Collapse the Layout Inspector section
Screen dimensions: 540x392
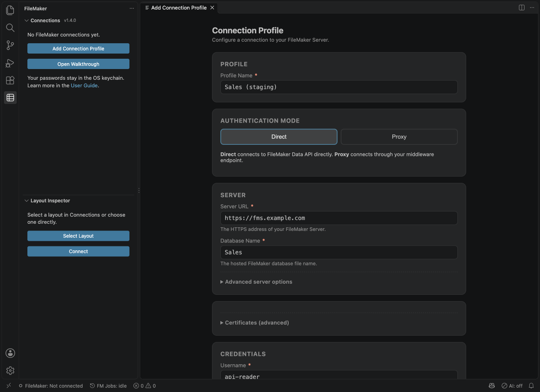[27, 201]
